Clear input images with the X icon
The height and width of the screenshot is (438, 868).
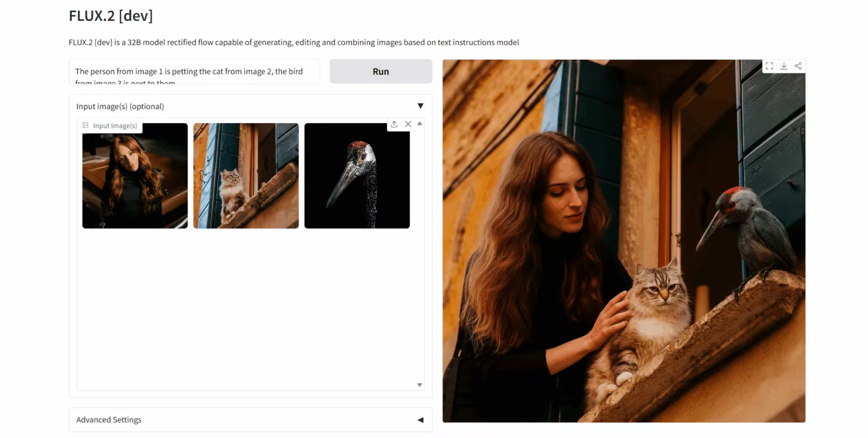pyautogui.click(x=408, y=124)
